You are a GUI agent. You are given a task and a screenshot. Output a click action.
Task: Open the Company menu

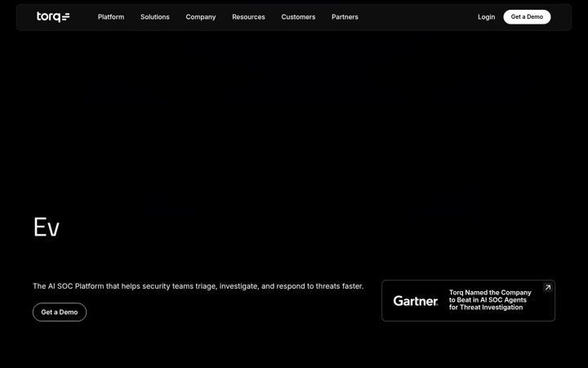(201, 17)
